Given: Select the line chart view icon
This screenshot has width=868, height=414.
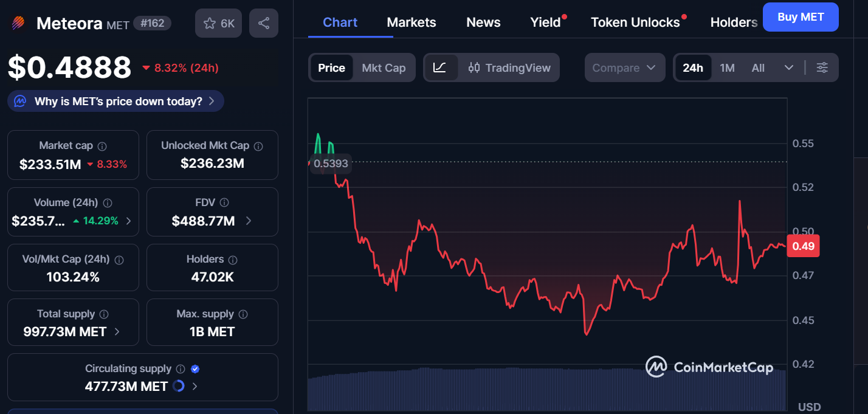Looking at the screenshot, I should point(440,67).
